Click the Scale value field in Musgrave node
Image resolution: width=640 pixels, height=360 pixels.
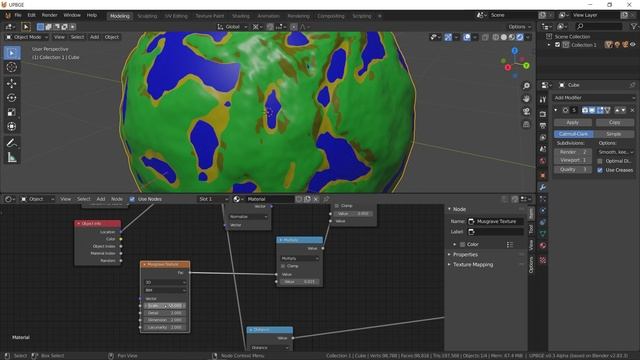165,306
